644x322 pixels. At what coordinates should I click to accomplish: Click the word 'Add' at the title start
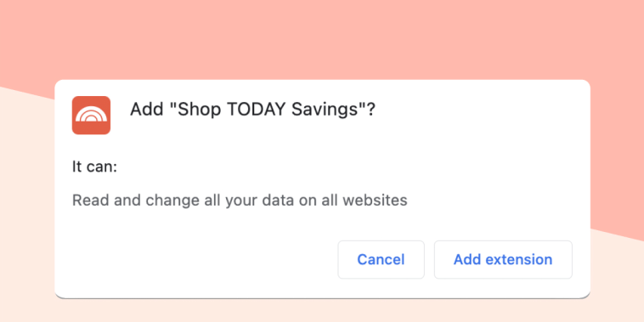146,110
